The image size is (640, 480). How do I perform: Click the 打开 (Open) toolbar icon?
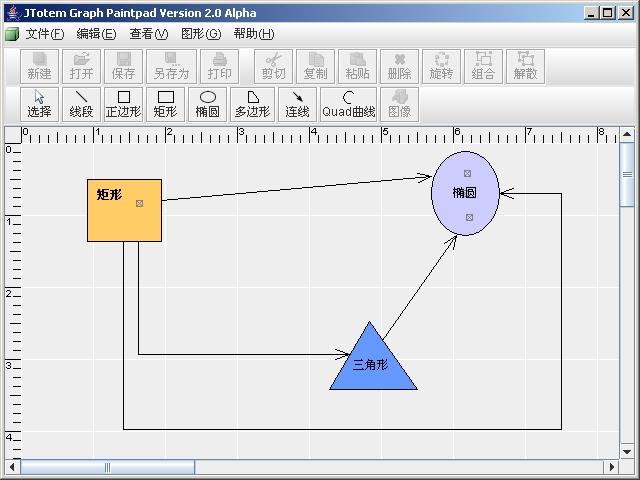tap(81, 67)
